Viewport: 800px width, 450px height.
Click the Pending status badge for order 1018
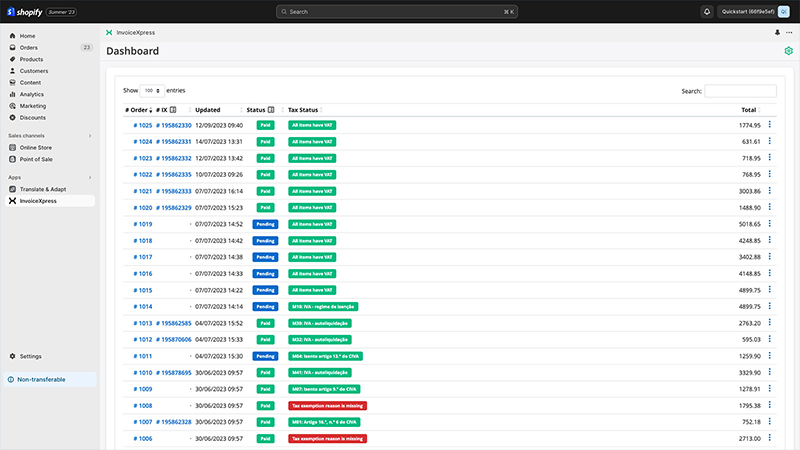(265, 241)
